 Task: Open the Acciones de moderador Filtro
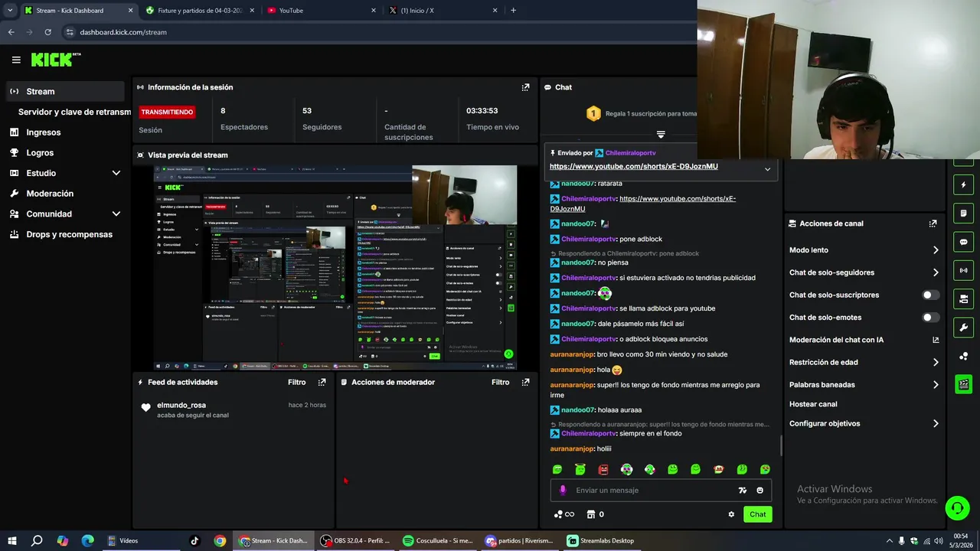click(x=500, y=382)
